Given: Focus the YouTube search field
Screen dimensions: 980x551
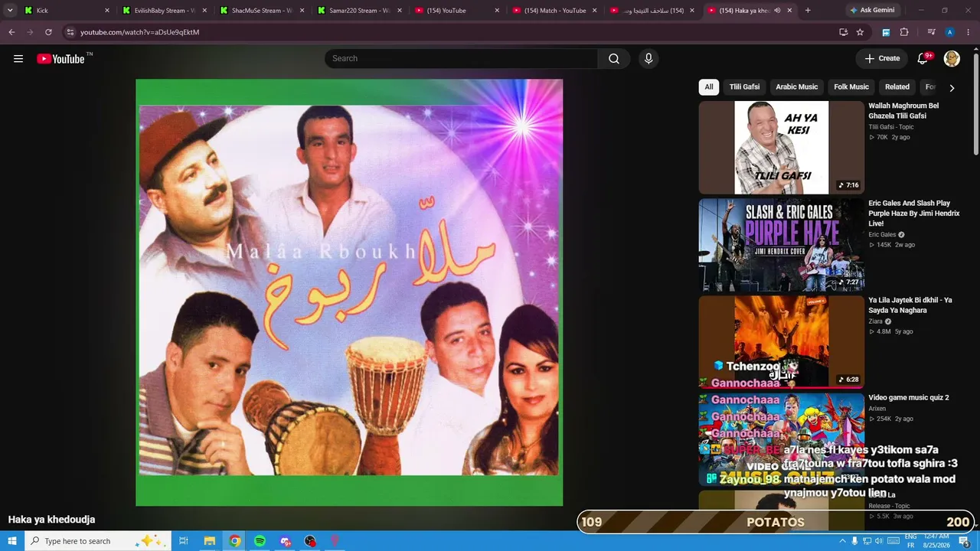Looking at the screenshot, I should pos(461,59).
